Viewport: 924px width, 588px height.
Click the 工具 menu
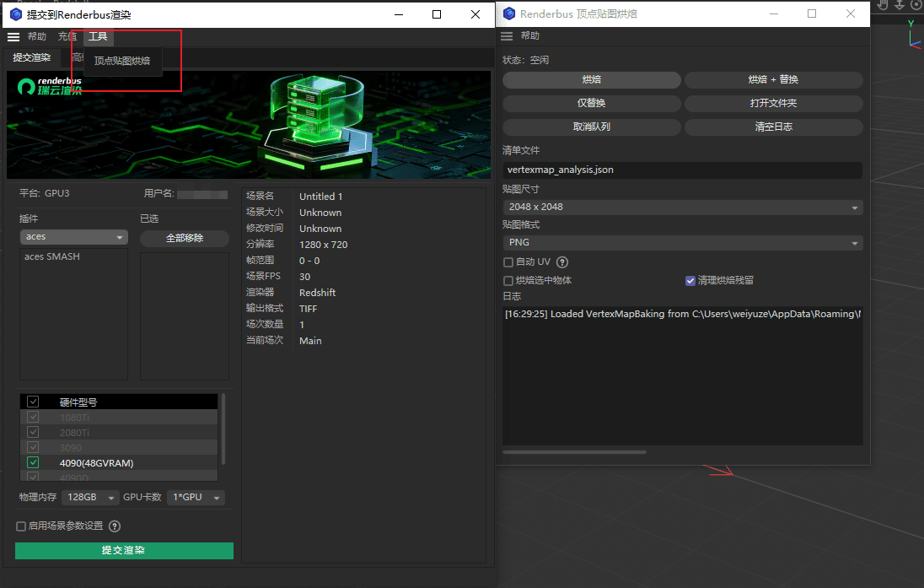(x=98, y=36)
